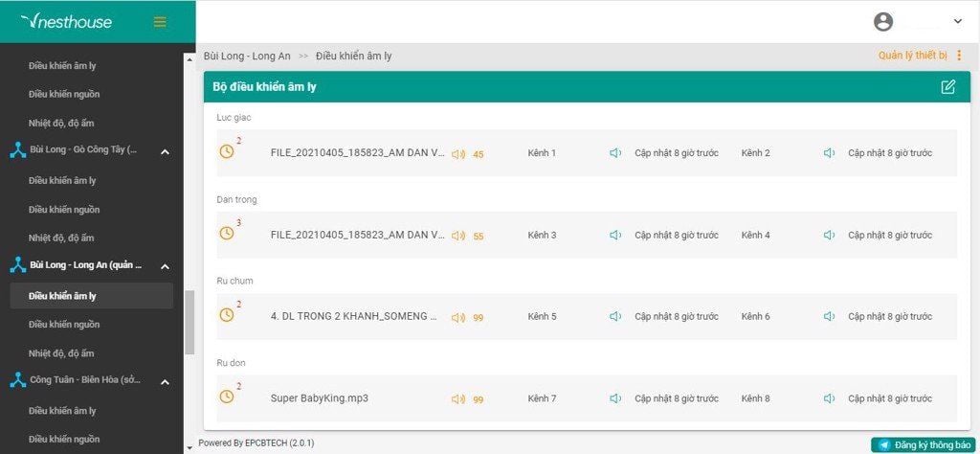Open Điều khiển nguồn under Gò Công Tây
Viewport: 980px width, 454px height.
point(64,210)
